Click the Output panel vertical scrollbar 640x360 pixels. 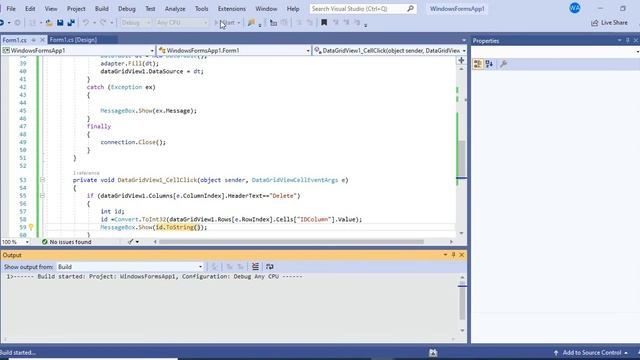point(462,304)
